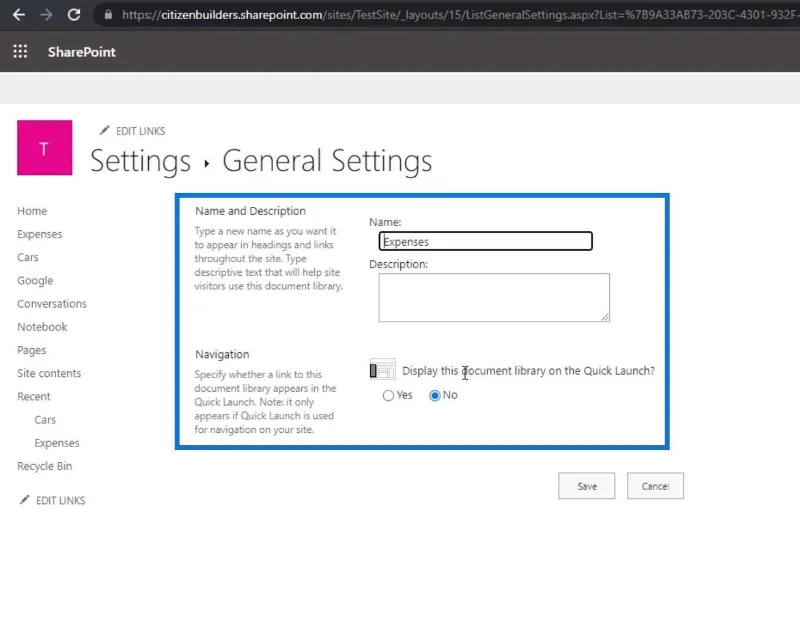Select Yes for Quick Launch display

[x=388, y=395]
